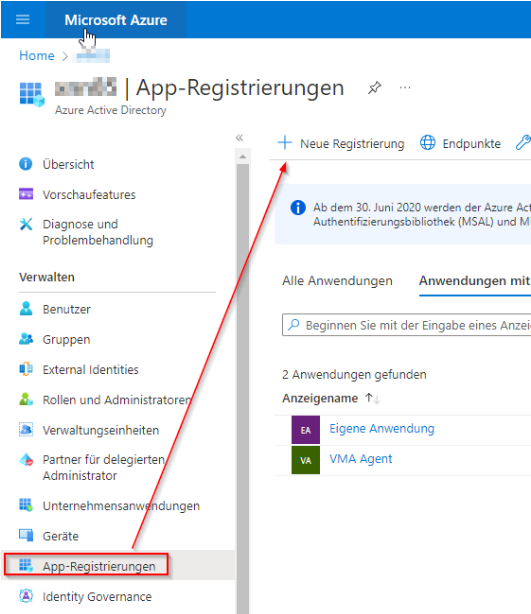Open the hamburger portal menu
This screenshot has height=614, width=531.
(x=23, y=19)
